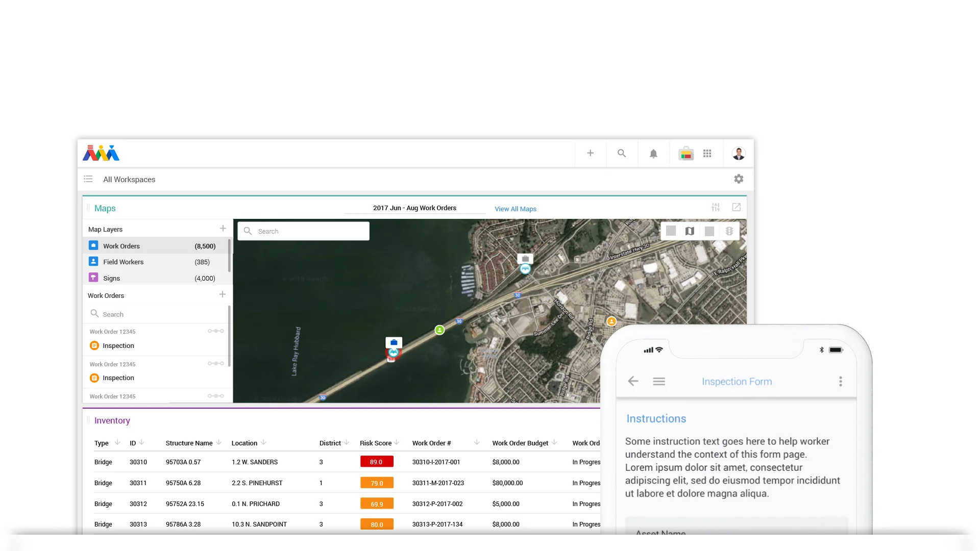Open notifications bell
The image size is (980, 551).
tap(653, 154)
